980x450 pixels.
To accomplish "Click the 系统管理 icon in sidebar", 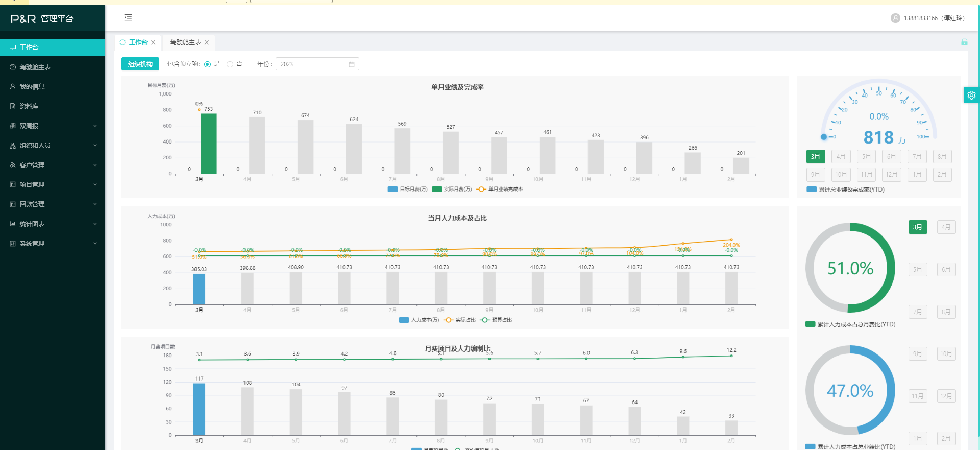I will point(13,244).
